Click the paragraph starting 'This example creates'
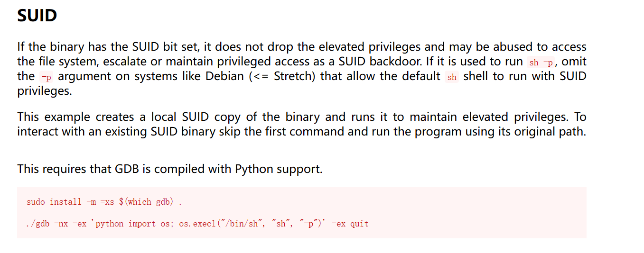644x253 pixels. tap(302, 124)
